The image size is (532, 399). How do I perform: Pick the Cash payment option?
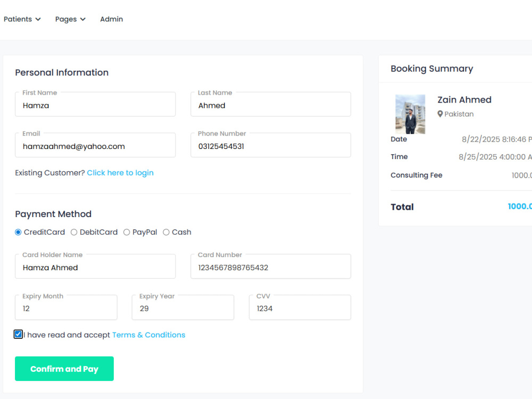click(166, 232)
